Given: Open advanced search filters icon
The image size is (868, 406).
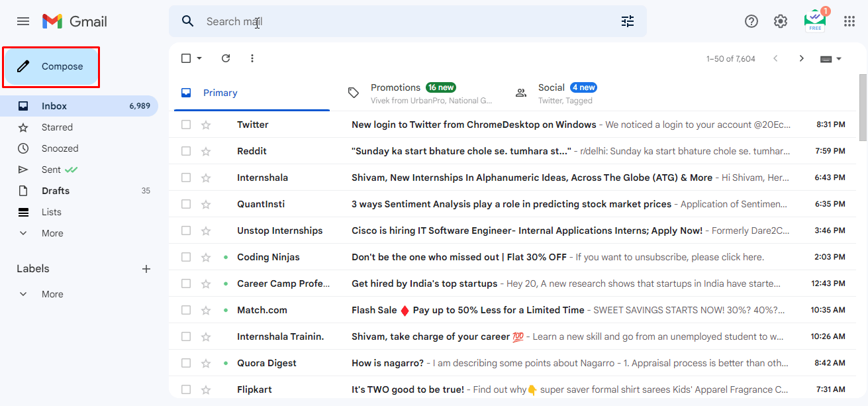Looking at the screenshot, I should [627, 21].
